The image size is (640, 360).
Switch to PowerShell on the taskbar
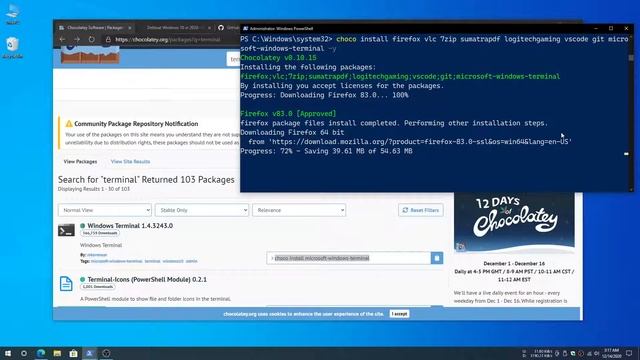tap(90, 353)
